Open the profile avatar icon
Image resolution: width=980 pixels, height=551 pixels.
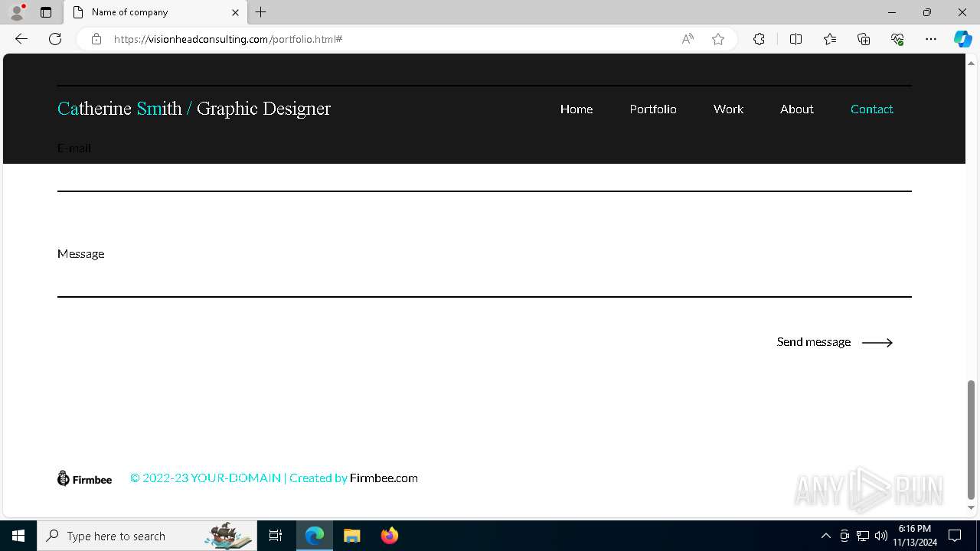[x=17, y=12]
